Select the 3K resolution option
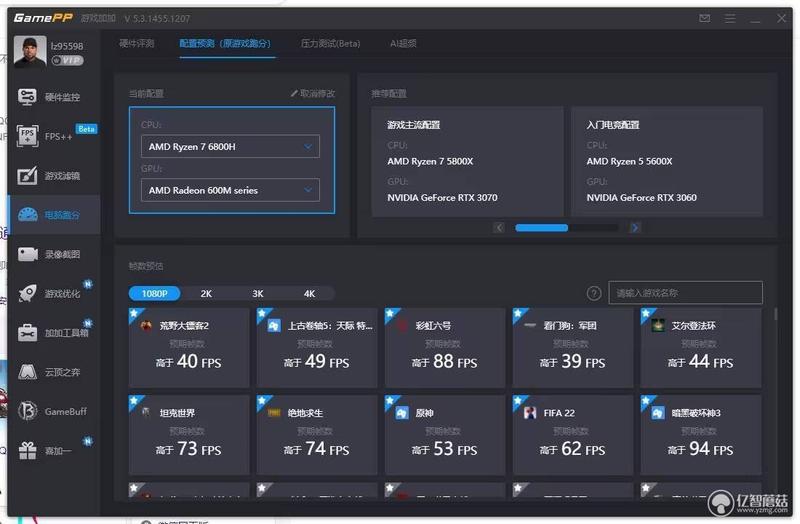The width and height of the screenshot is (800, 524). click(258, 293)
